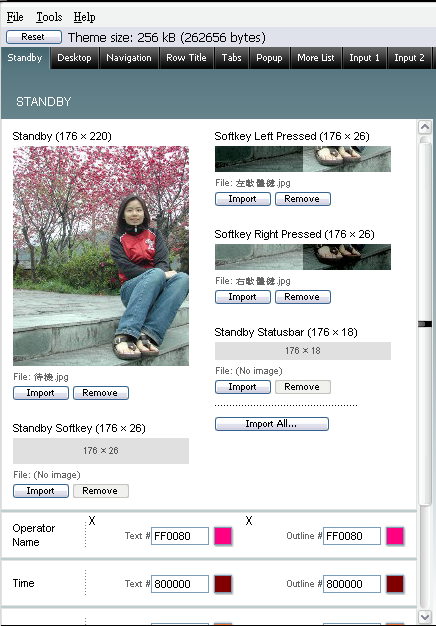Click the Standby Softkey 176 × 26 placeholder
436x626 pixels.
point(101,451)
